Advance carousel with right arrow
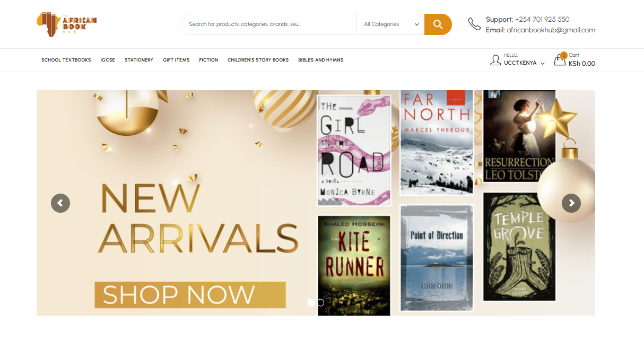 click(571, 203)
